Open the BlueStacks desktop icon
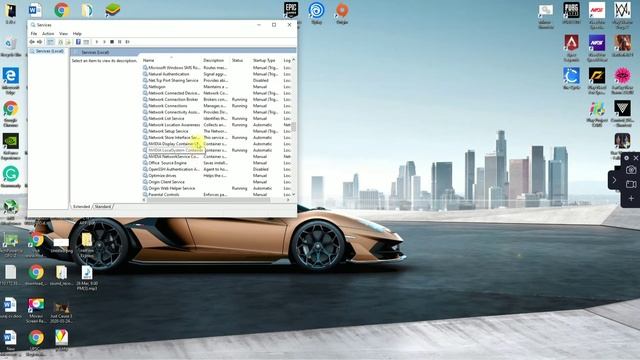 (112, 9)
